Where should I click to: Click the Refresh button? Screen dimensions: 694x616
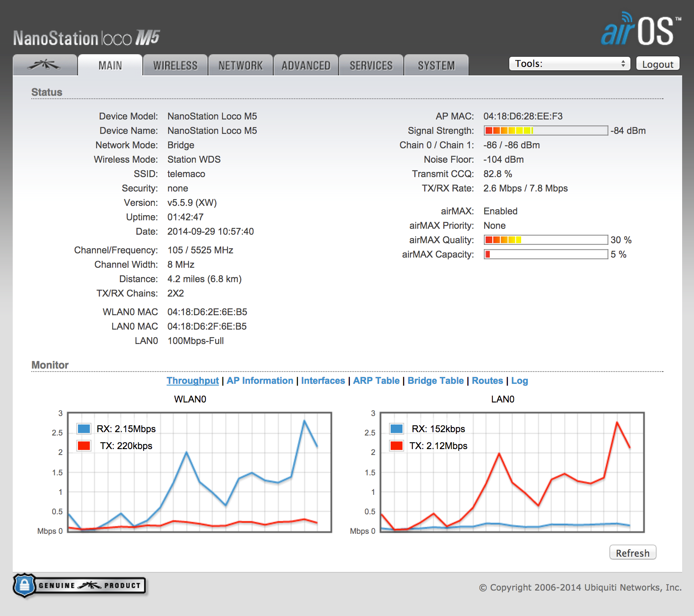click(x=632, y=553)
